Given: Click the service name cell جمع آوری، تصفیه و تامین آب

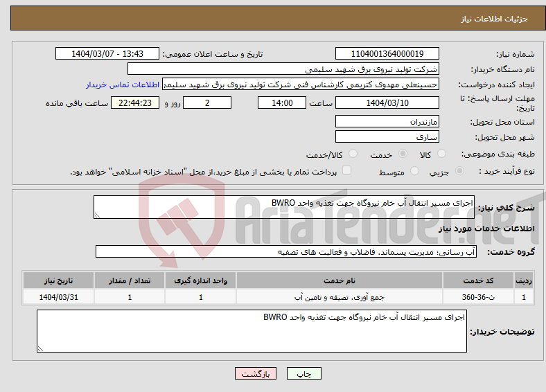Looking at the screenshot, I should pyautogui.click(x=339, y=297).
